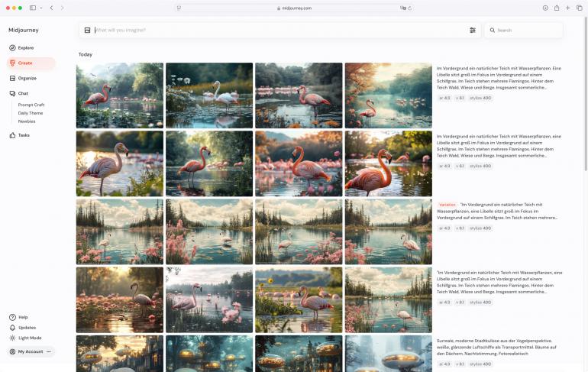Screen dimensions: 588x372
Task: Click the red Variation label in the third row
Action: tap(447, 205)
